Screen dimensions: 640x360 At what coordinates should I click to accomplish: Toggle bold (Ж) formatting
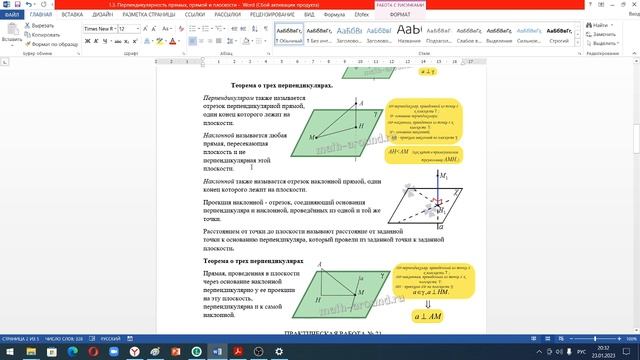tap(87, 41)
